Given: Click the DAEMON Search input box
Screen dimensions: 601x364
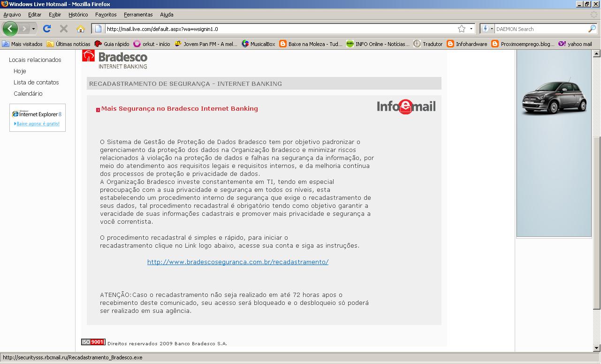Looking at the screenshot, I should [x=541, y=29].
